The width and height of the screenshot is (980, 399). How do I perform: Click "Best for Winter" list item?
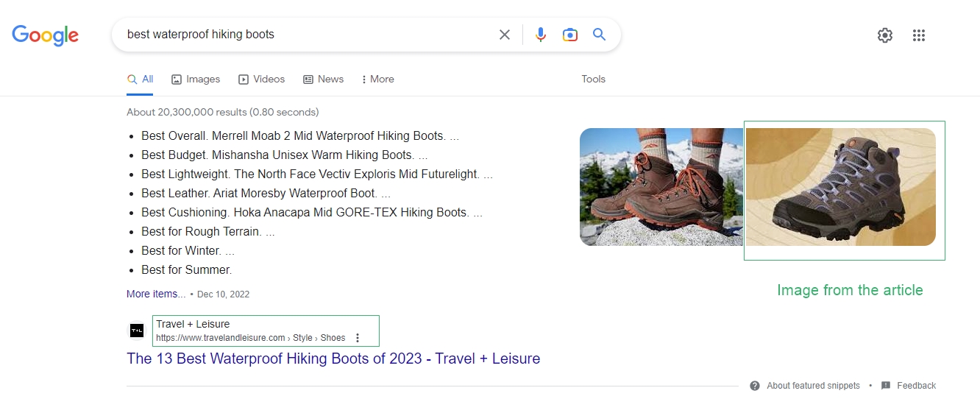point(188,251)
